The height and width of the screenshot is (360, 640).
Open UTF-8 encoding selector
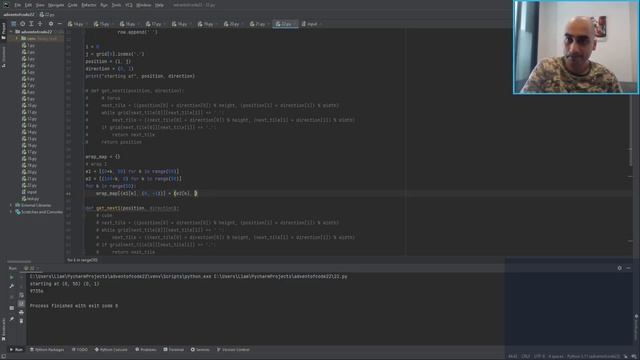(539, 356)
